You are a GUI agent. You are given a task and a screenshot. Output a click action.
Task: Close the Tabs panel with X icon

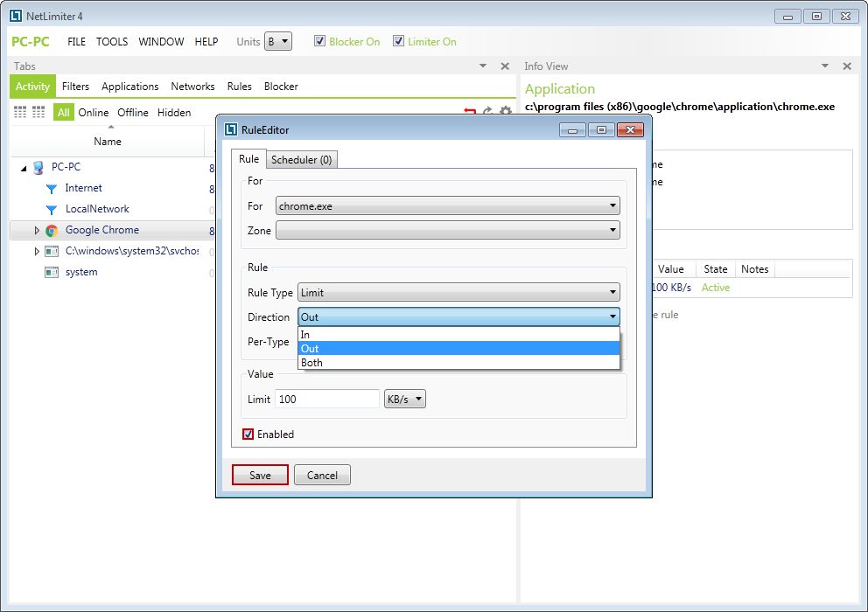tap(505, 66)
